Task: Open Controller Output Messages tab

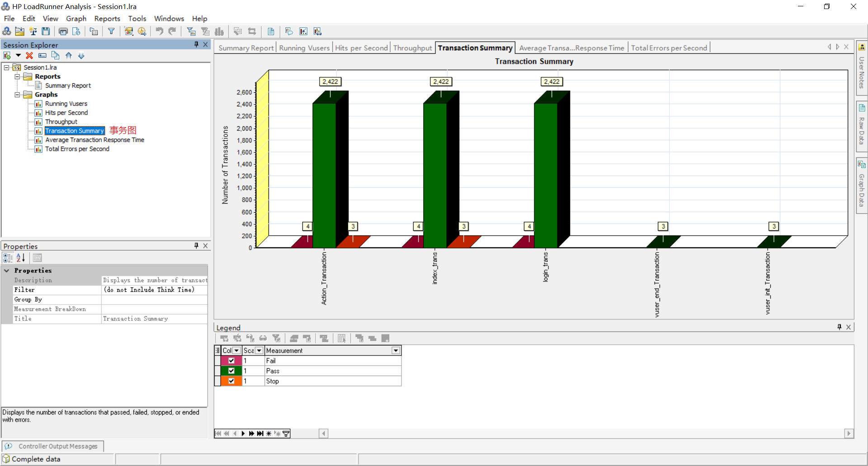Action: pos(53,446)
